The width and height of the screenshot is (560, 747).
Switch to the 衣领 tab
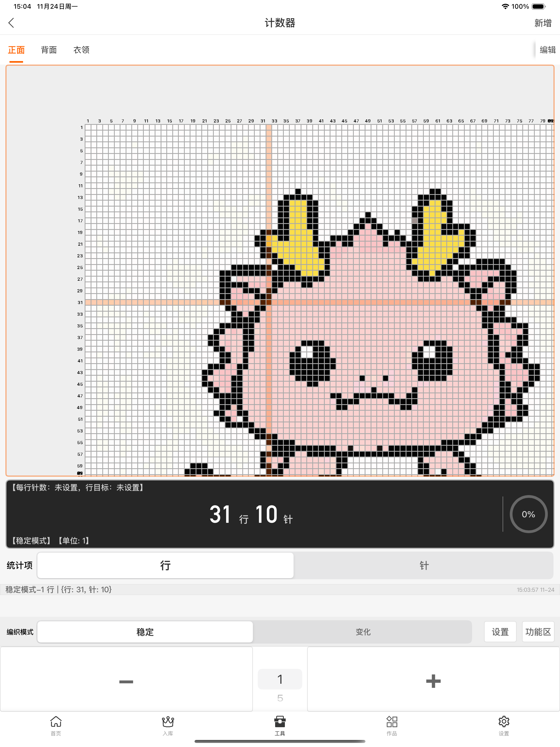81,50
